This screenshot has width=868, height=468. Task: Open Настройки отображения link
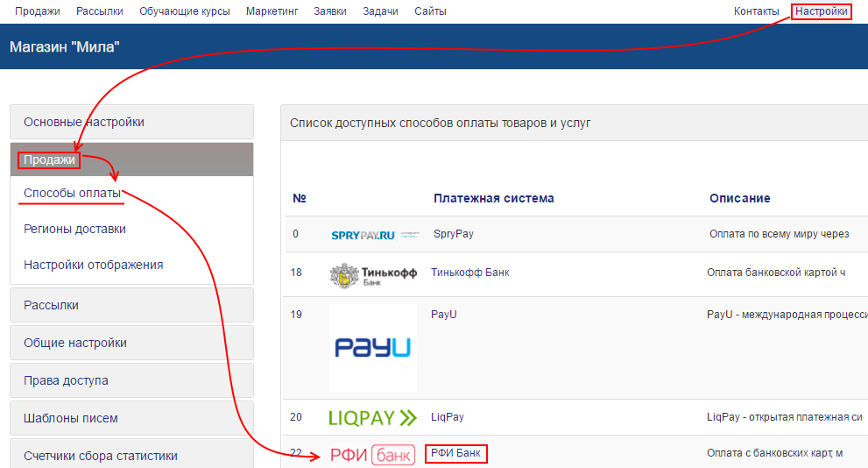[93, 265]
